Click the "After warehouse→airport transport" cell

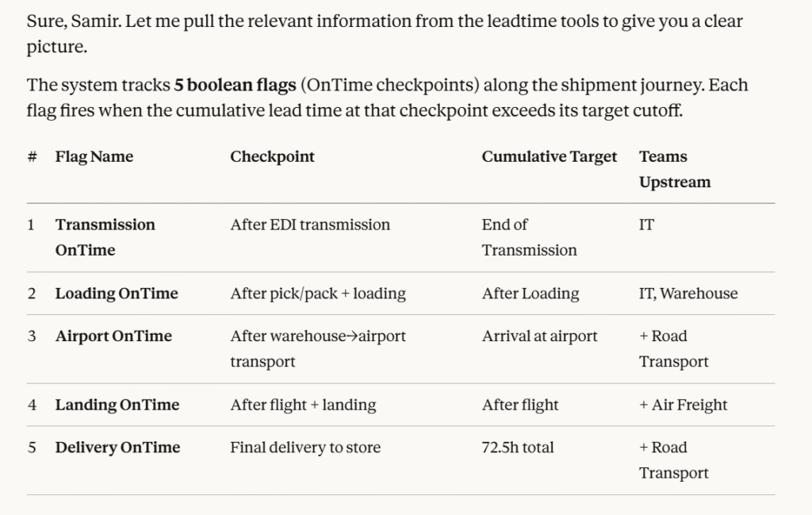click(317, 348)
